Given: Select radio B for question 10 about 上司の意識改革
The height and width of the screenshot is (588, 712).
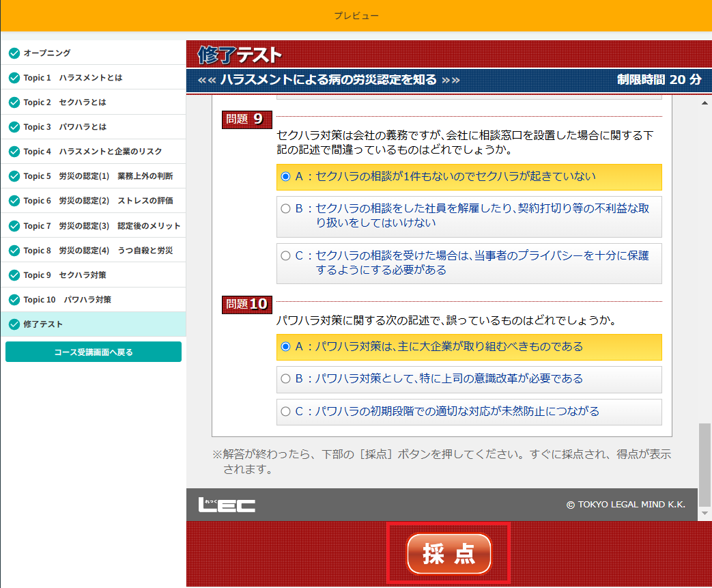Looking at the screenshot, I should tap(285, 378).
